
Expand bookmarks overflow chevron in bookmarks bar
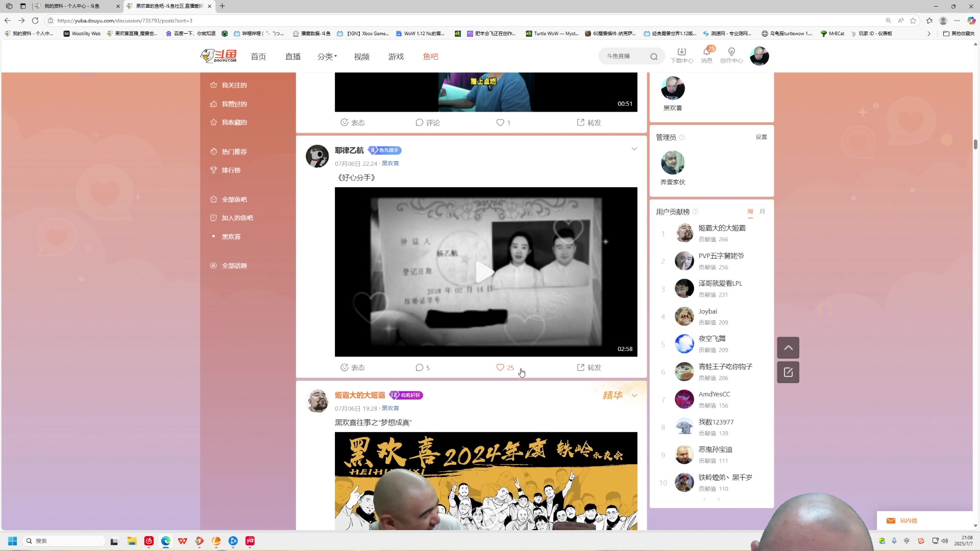click(x=929, y=34)
